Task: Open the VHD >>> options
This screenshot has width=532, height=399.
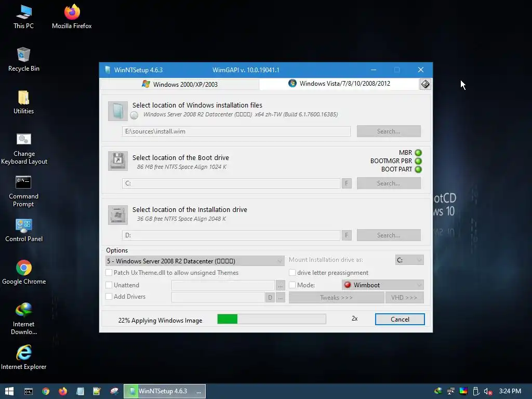Action: click(404, 298)
